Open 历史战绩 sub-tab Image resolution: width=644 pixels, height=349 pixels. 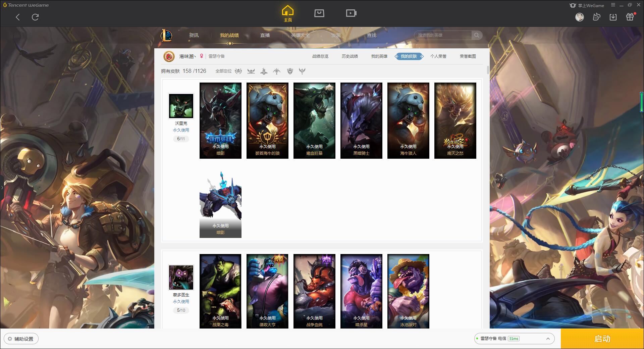point(350,56)
